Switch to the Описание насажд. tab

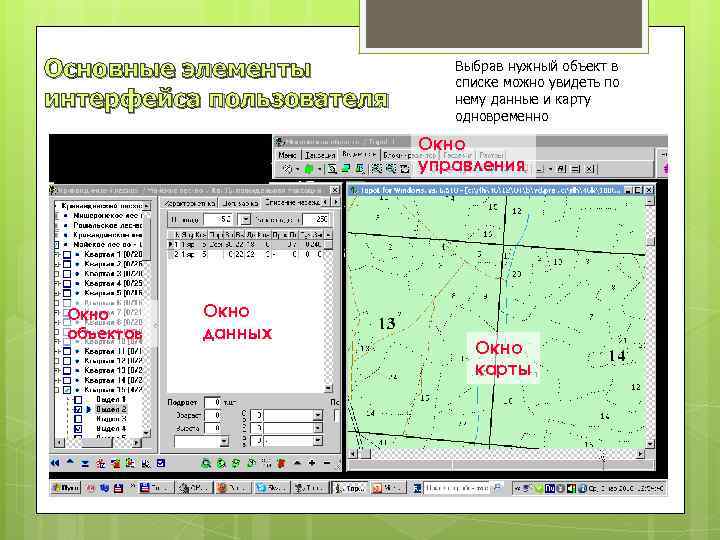292,202
